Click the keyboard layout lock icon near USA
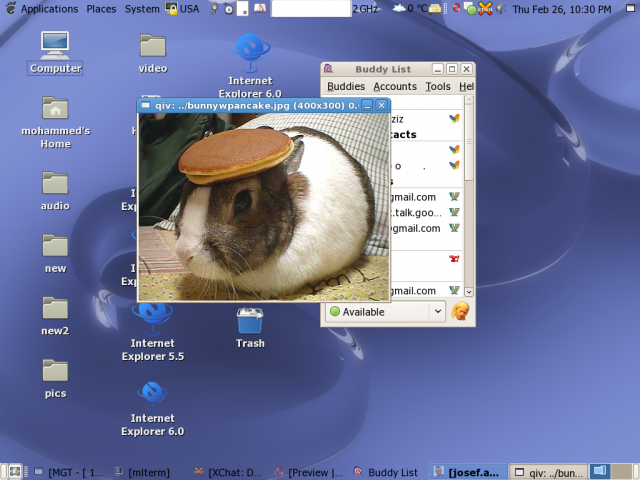The height and width of the screenshot is (480, 640). click(x=171, y=8)
